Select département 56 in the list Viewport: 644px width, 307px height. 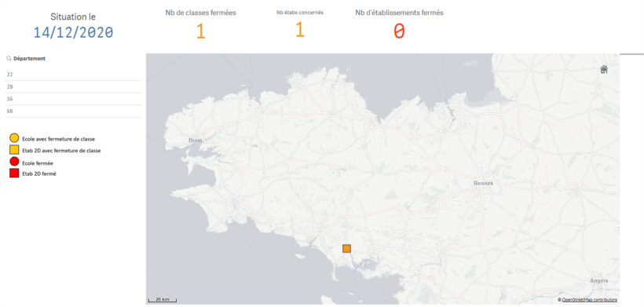click(x=73, y=111)
